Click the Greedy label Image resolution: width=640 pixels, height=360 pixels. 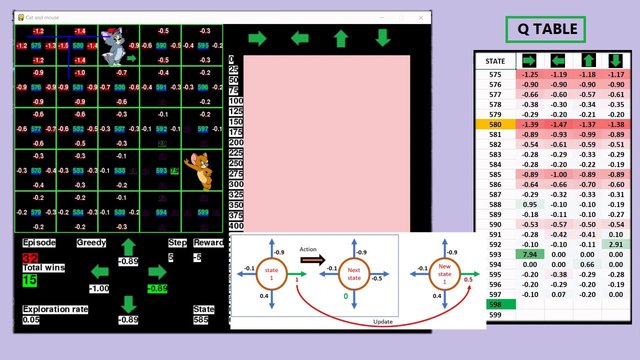(91, 242)
